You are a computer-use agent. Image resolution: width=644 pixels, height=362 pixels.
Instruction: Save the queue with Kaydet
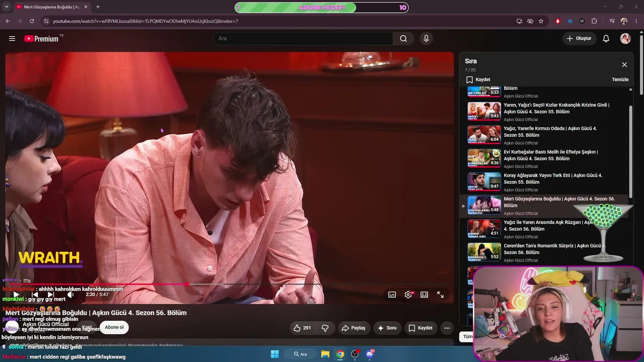(x=478, y=79)
